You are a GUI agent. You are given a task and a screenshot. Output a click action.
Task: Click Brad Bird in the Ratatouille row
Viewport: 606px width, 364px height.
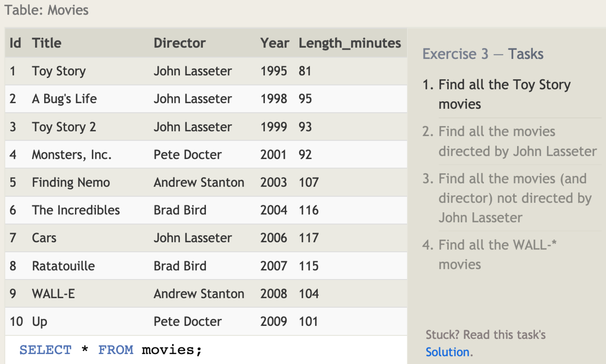tap(180, 266)
